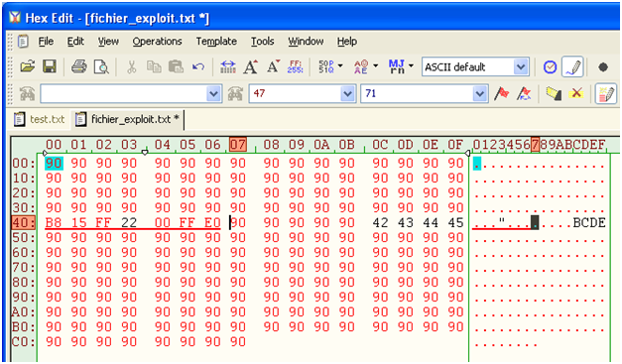The width and height of the screenshot is (622, 364).
Task: Click hex byte B8 in row 40
Action: [54, 223]
